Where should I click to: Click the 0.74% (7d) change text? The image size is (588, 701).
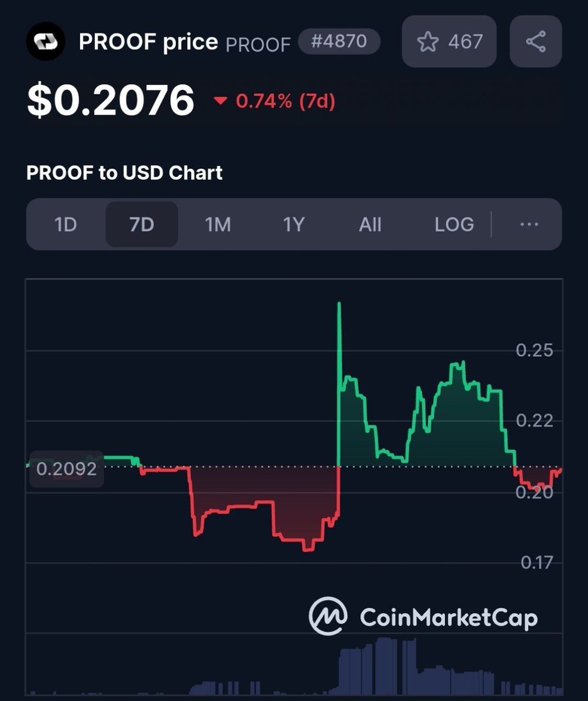pyautogui.click(x=285, y=102)
